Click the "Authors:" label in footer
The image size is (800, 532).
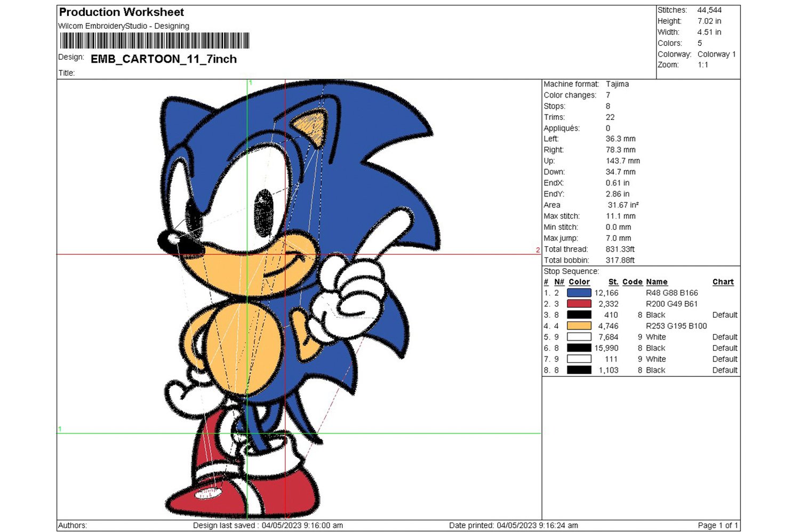(73, 526)
